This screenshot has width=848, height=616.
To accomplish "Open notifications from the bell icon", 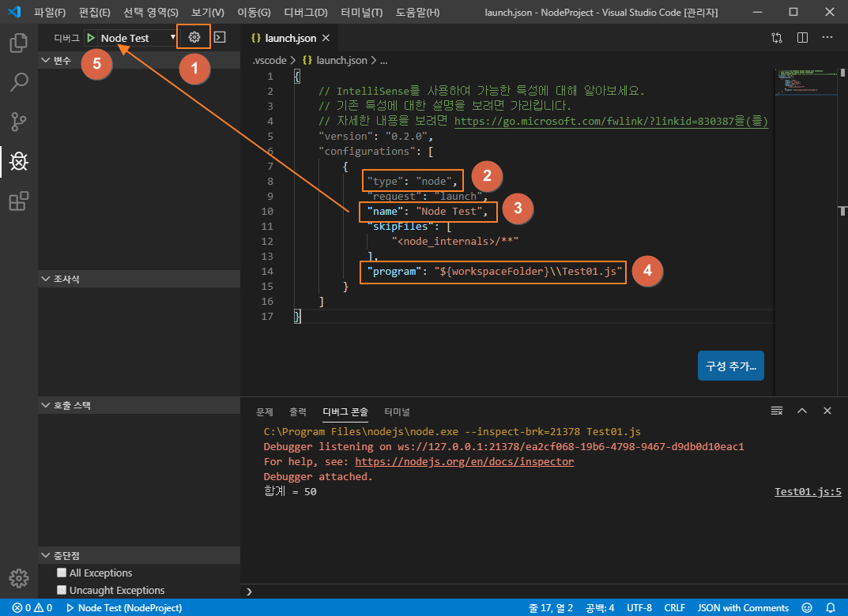I will [831, 608].
